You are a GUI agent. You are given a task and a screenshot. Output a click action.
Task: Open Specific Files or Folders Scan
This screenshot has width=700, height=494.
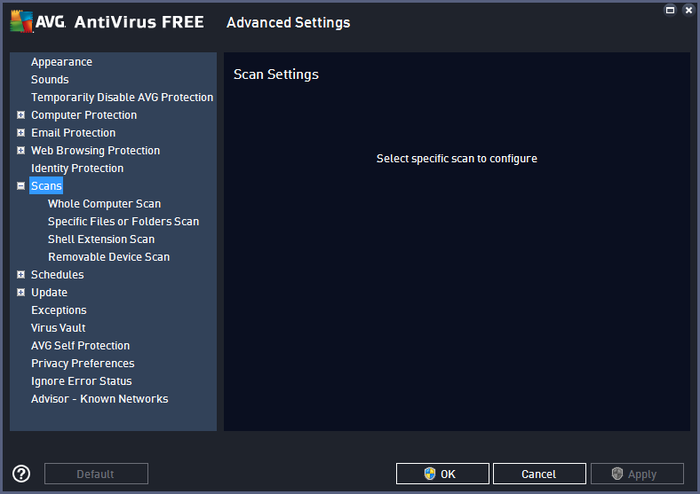click(124, 221)
